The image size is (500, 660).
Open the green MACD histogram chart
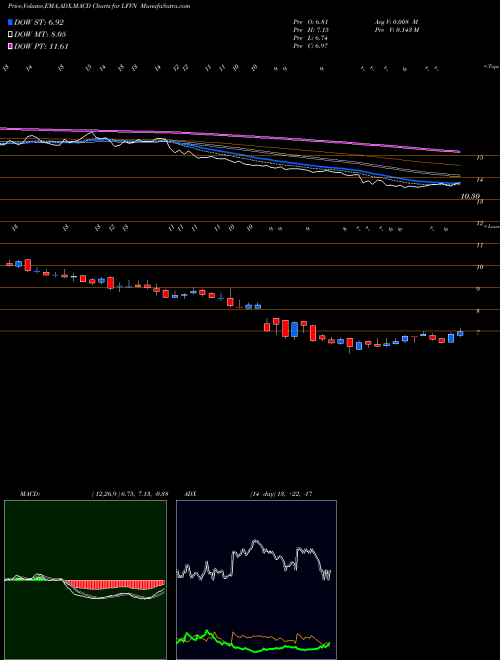[x=85, y=580]
